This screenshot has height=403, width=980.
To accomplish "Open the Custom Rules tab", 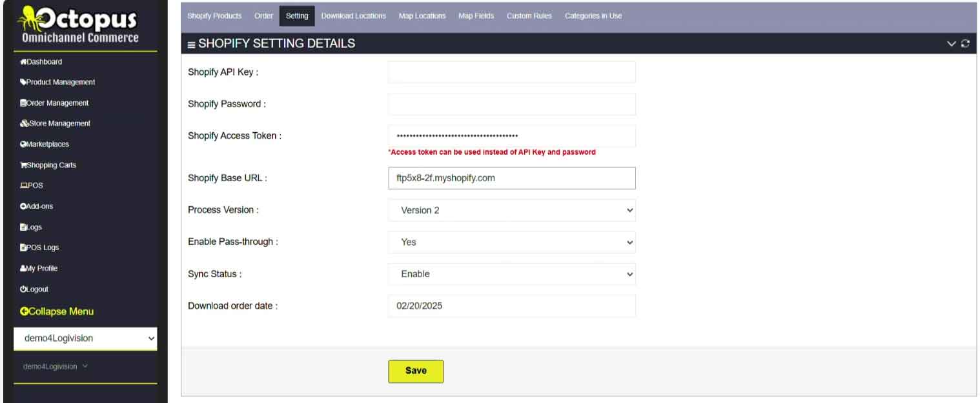I will pyautogui.click(x=529, y=16).
